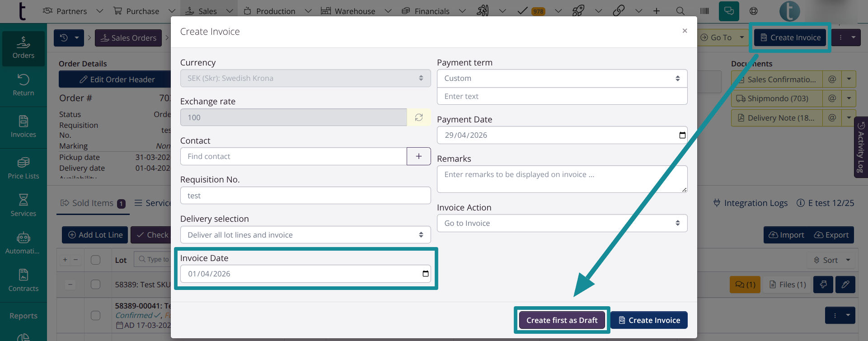The height and width of the screenshot is (341, 868).
Task: Check the box for lot 58389 row
Action: tap(95, 285)
